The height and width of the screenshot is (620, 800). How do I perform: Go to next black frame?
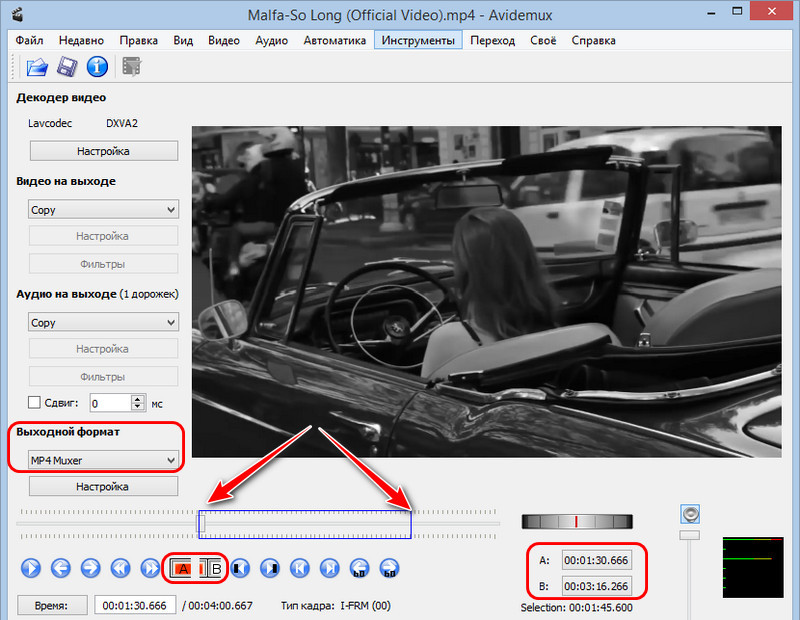[x=270, y=568]
